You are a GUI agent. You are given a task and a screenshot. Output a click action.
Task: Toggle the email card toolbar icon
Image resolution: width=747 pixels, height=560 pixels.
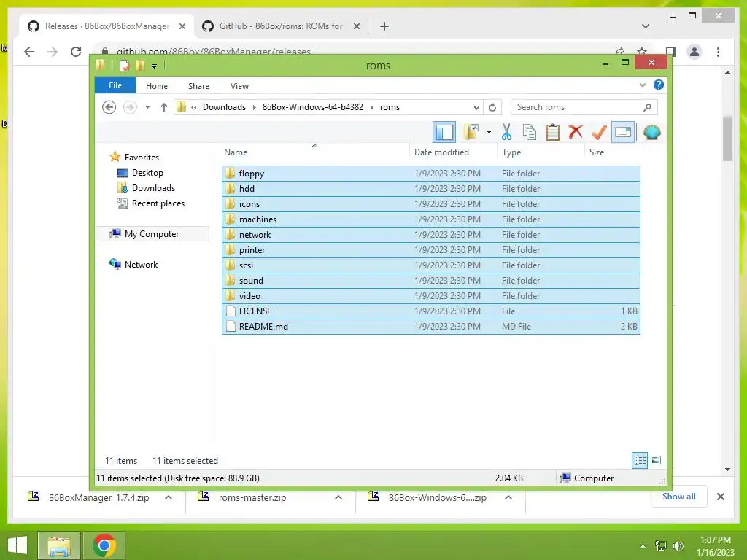623,132
